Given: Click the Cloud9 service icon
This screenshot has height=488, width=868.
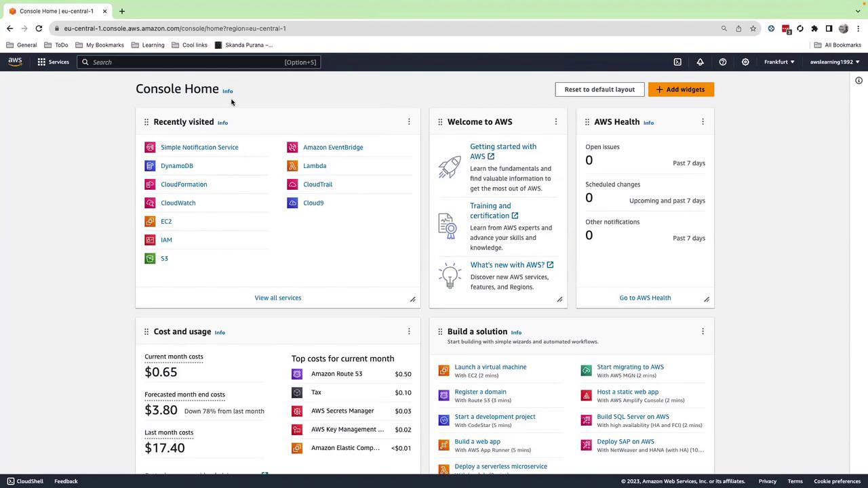Looking at the screenshot, I should pos(292,203).
